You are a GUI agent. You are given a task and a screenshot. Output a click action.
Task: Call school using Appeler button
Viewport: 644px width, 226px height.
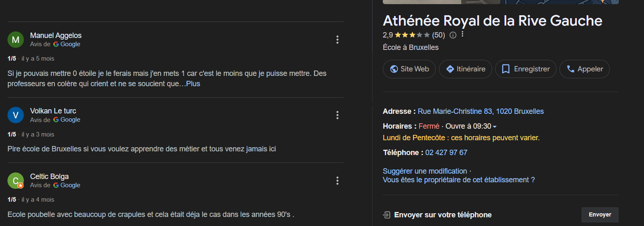tap(585, 69)
